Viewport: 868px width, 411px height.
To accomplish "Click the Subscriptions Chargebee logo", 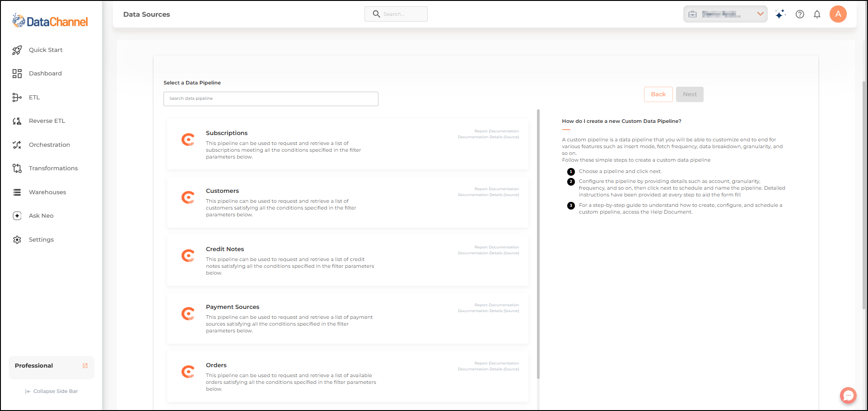I will coord(188,140).
